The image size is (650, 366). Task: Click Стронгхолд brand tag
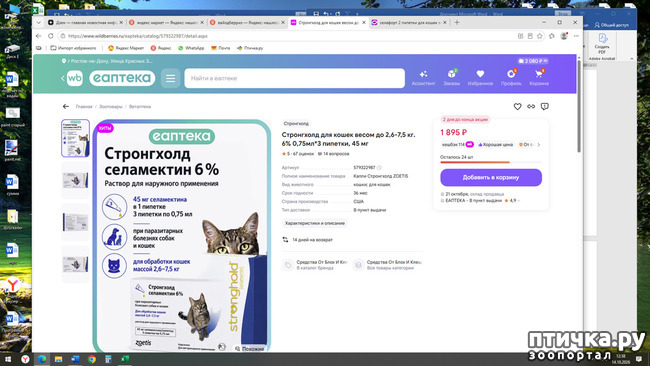tap(296, 124)
